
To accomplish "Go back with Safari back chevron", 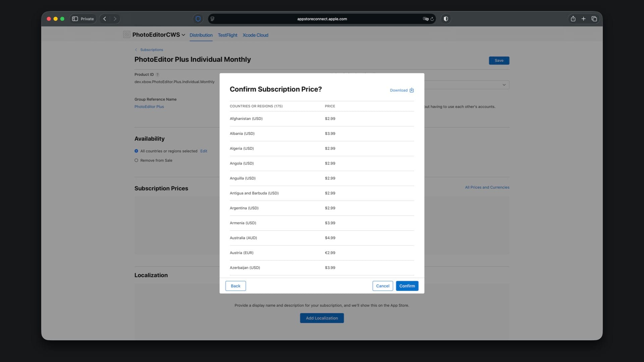I will (x=105, y=19).
